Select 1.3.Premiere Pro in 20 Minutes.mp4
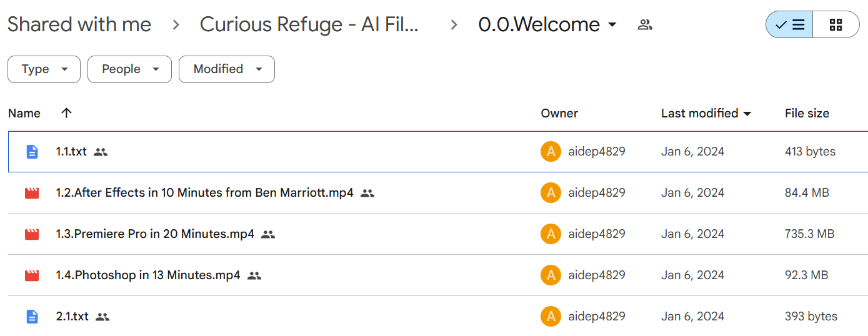 coord(155,234)
